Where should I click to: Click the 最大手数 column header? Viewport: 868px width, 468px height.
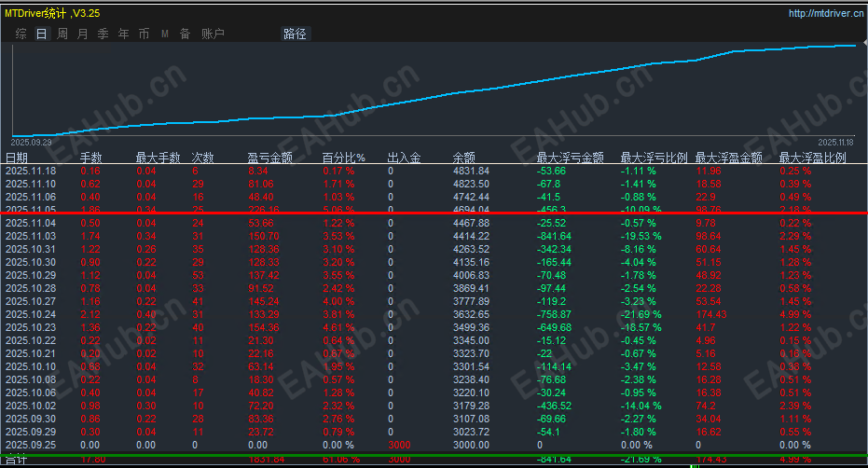point(158,158)
